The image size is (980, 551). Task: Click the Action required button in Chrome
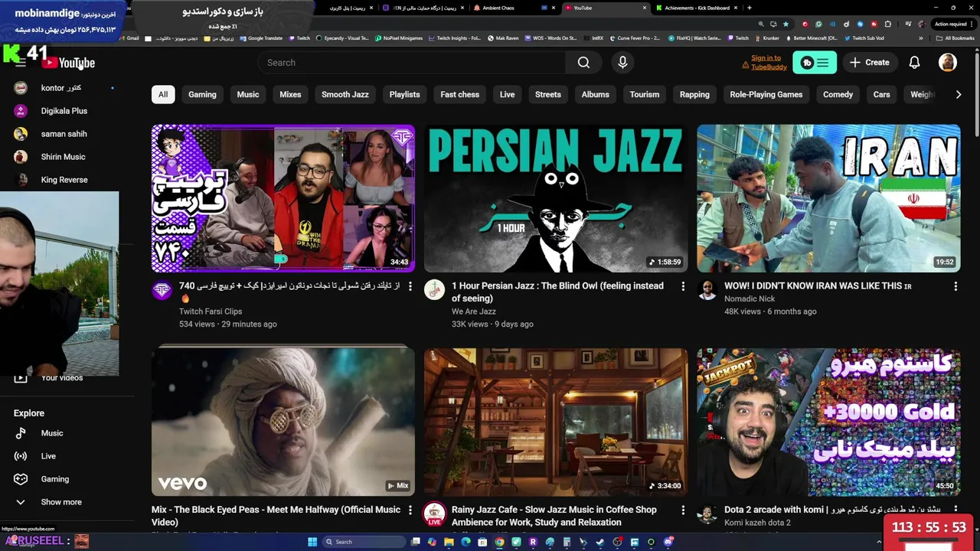coord(952,24)
